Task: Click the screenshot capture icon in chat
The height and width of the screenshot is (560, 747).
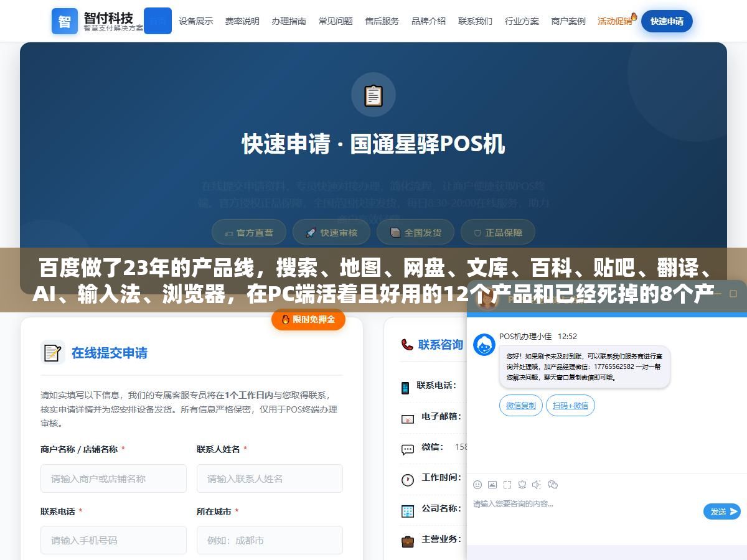Action: tap(507, 484)
